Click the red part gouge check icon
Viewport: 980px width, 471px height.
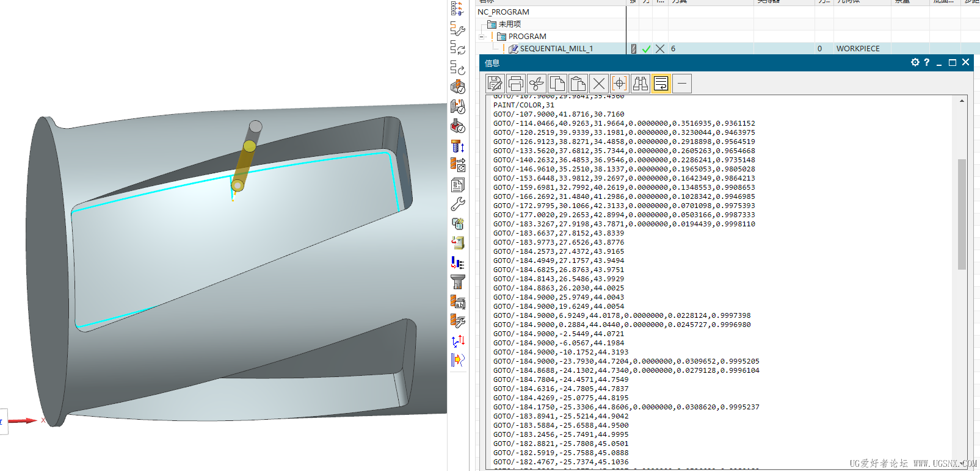click(x=457, y=126)
